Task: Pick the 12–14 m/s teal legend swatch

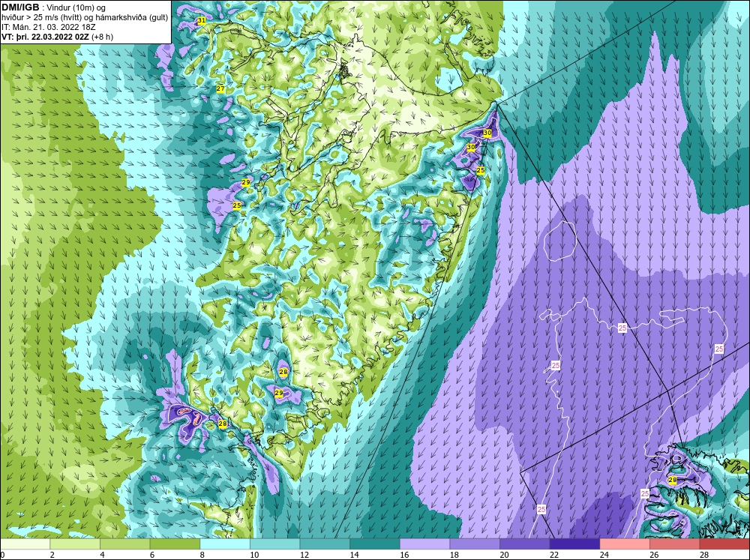Action: (x=325, y=544)
